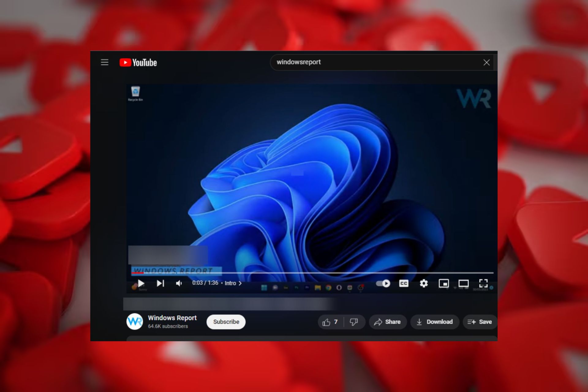Play the video
588x392 pixels.
(x=141, y=283)
